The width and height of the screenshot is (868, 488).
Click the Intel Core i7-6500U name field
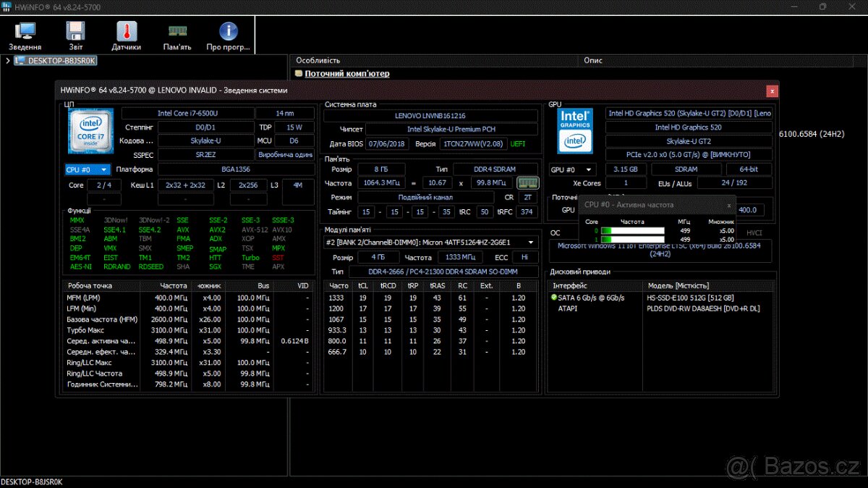coord(187,114)
